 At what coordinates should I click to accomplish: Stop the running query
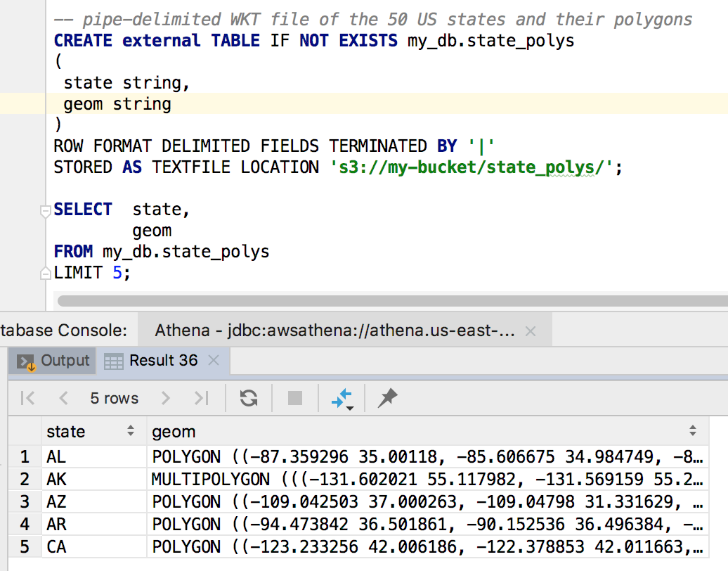(295, 398)
